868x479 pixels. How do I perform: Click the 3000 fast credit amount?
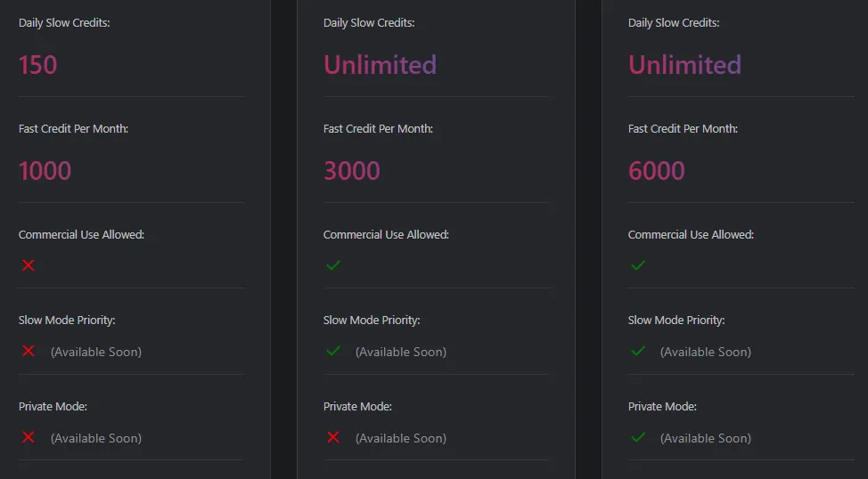(x=352, y=171)
